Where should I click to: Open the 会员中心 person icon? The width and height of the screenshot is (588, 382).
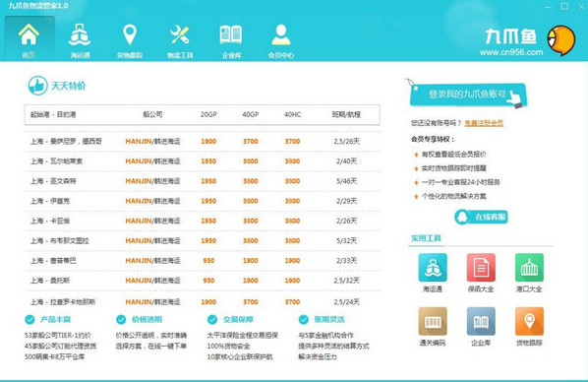point(281,34)
